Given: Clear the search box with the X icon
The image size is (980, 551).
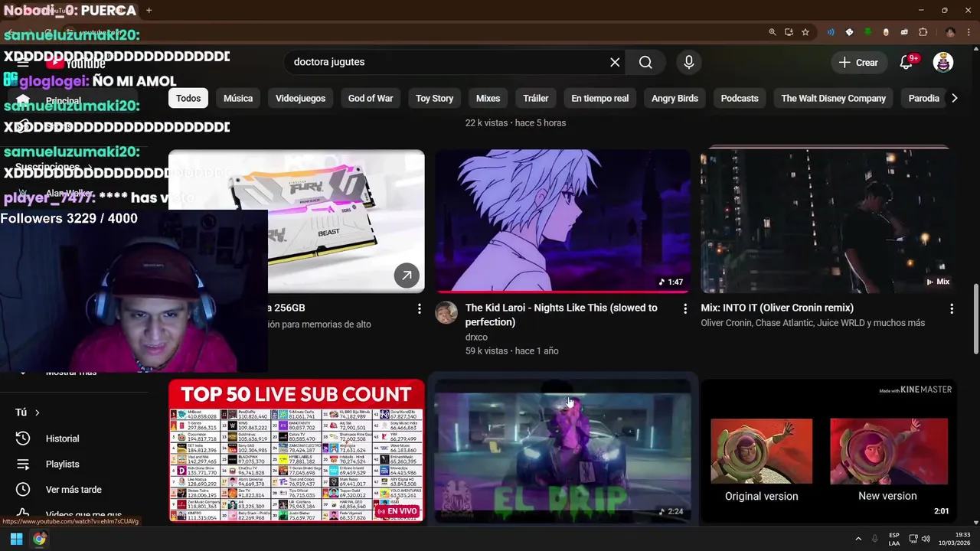Looking at the screenshot, I should (615, 63).
